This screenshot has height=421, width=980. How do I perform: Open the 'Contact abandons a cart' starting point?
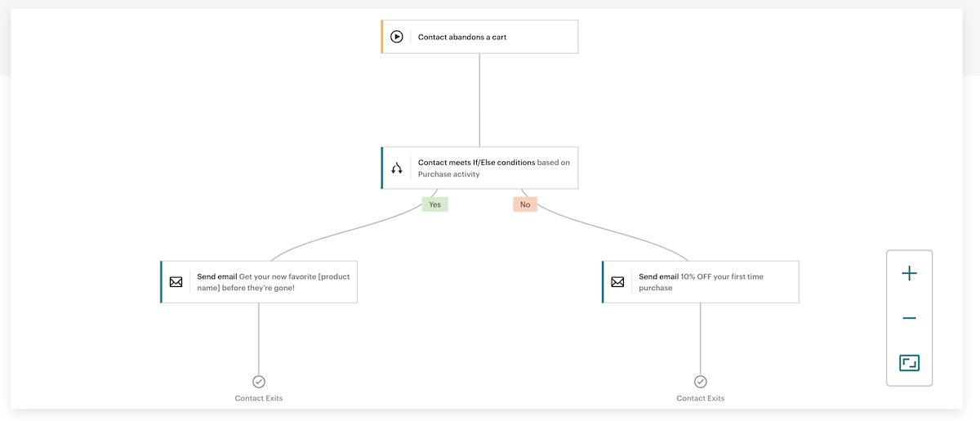[x=479, y=37]
